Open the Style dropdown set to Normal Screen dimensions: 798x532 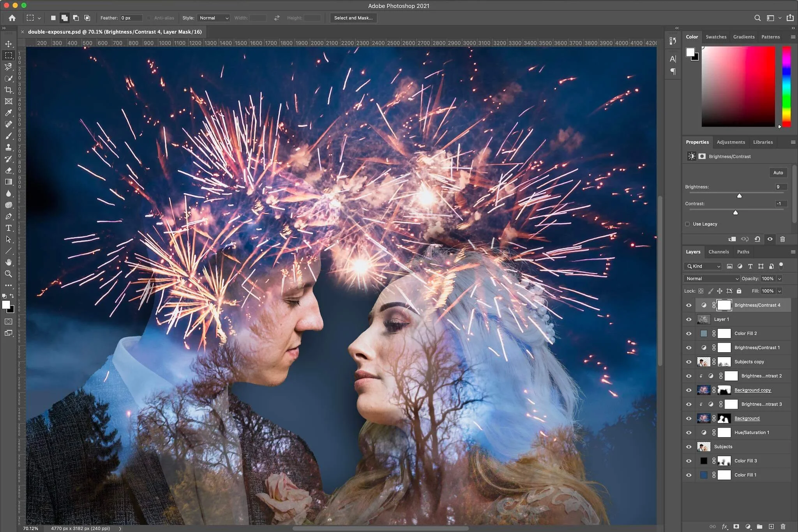[x=214, y=18]
